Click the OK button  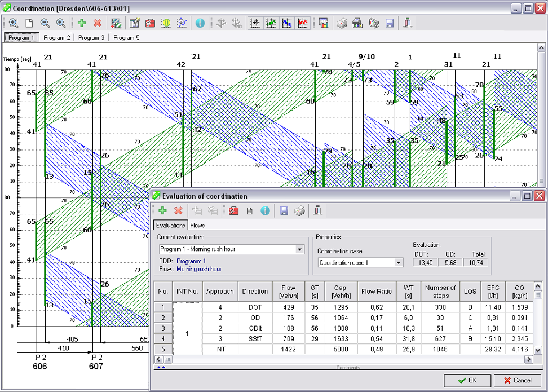coord(467,380)
